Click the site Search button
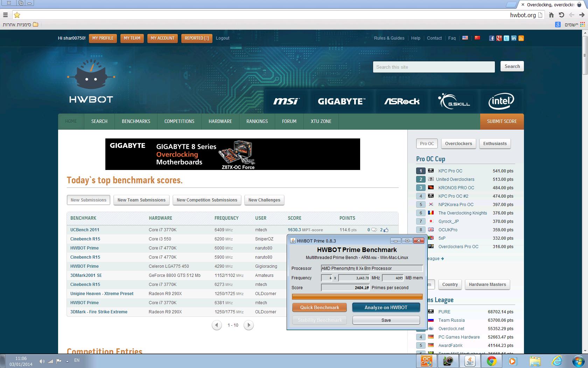 coord(512,67)
